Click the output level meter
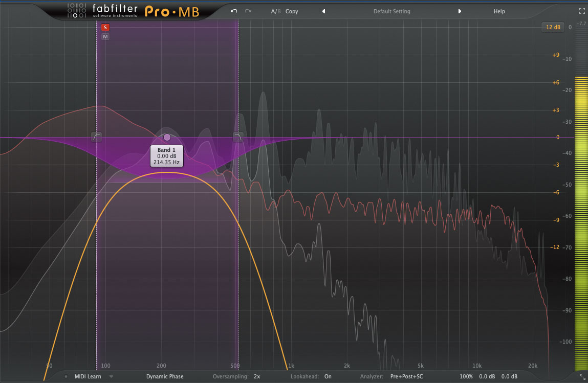 click(581, 223)
